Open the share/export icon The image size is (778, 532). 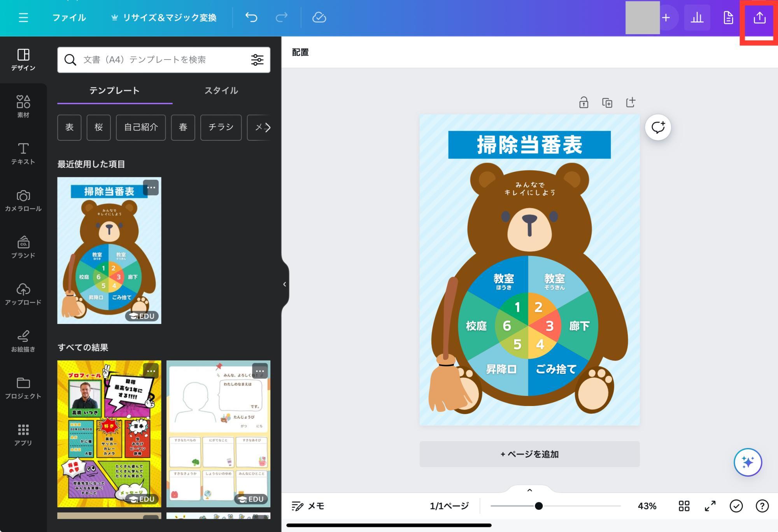[759, 17]
